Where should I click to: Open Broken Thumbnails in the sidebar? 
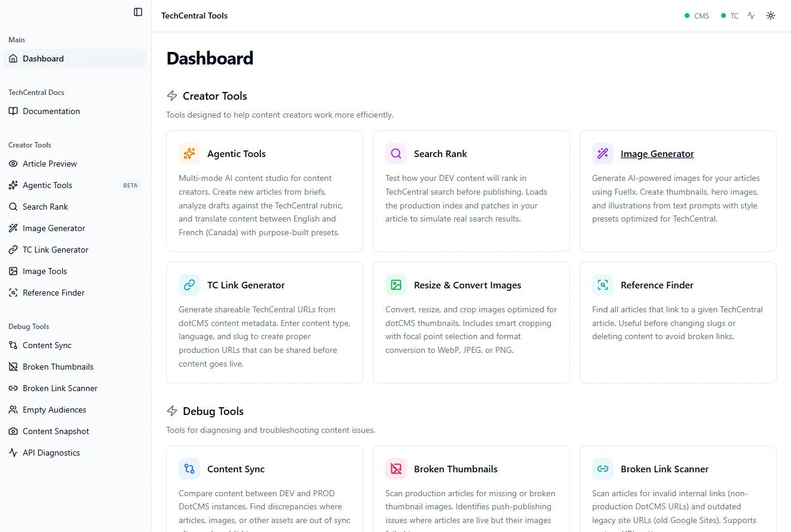(x=75, y=367)
